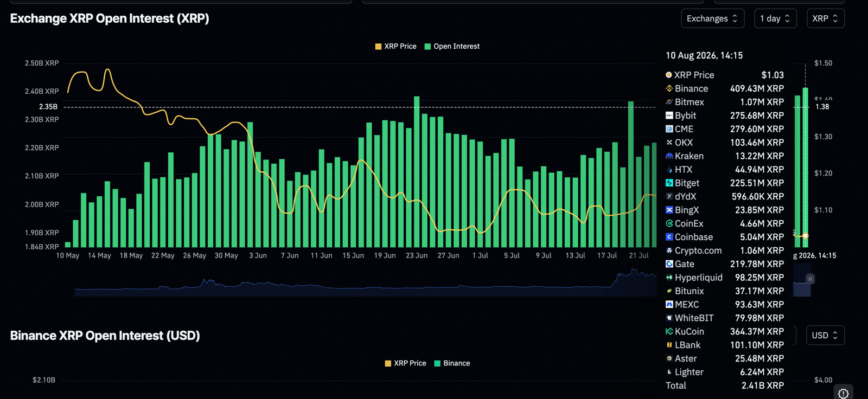Click the OKX icon in exchange list
The height and width of the screenshot is (399, 868).
669,143
